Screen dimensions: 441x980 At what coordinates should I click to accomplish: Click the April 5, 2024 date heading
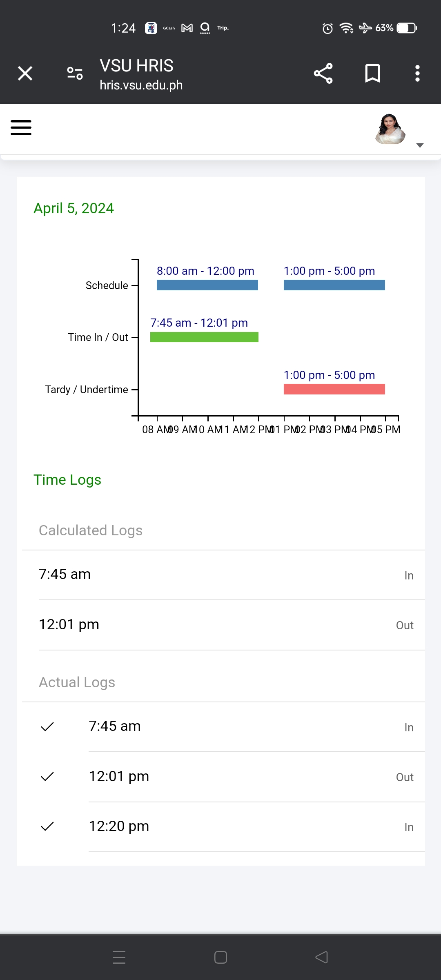click(73, 208)
